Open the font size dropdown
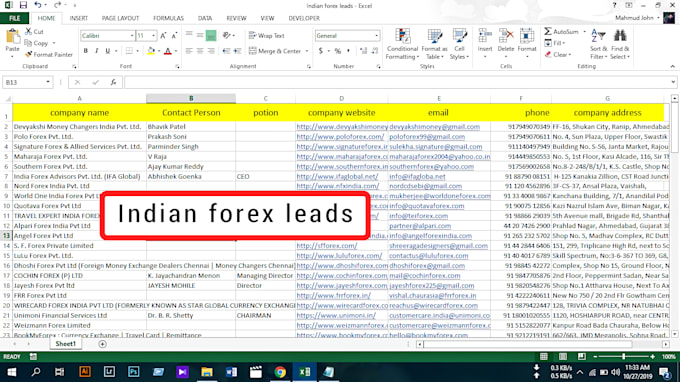 pyautogui.click(x=153, y=36)
